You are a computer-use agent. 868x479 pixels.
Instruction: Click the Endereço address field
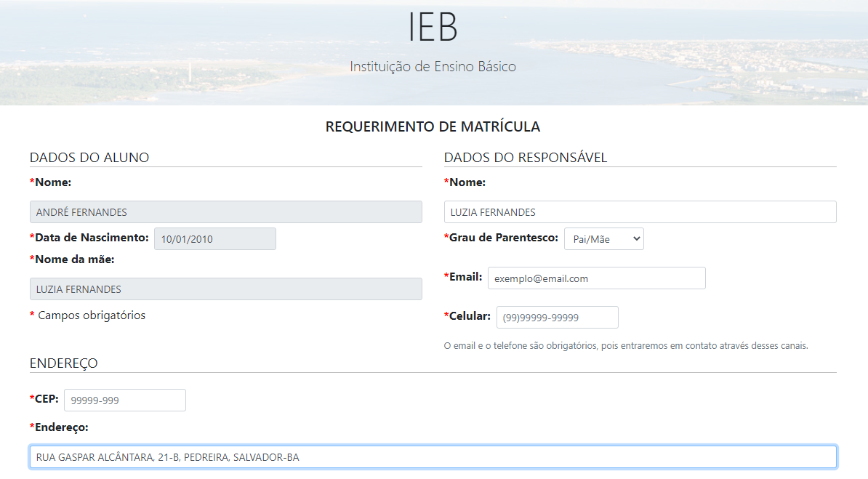pos(432,456)
